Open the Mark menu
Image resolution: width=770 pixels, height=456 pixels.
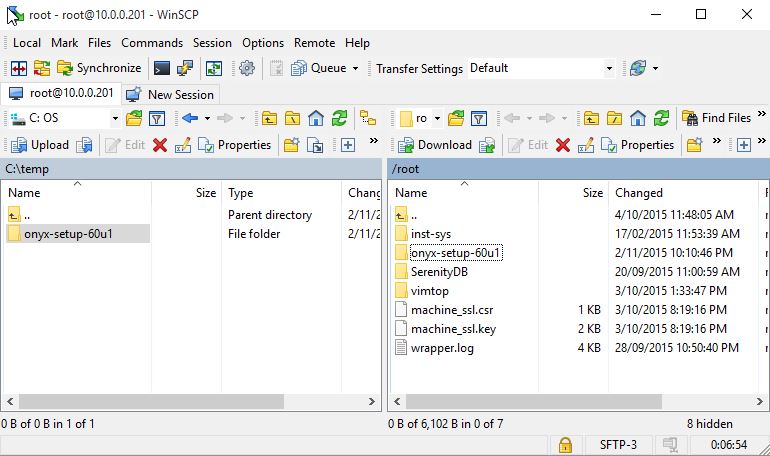click(x=64, y=43)
